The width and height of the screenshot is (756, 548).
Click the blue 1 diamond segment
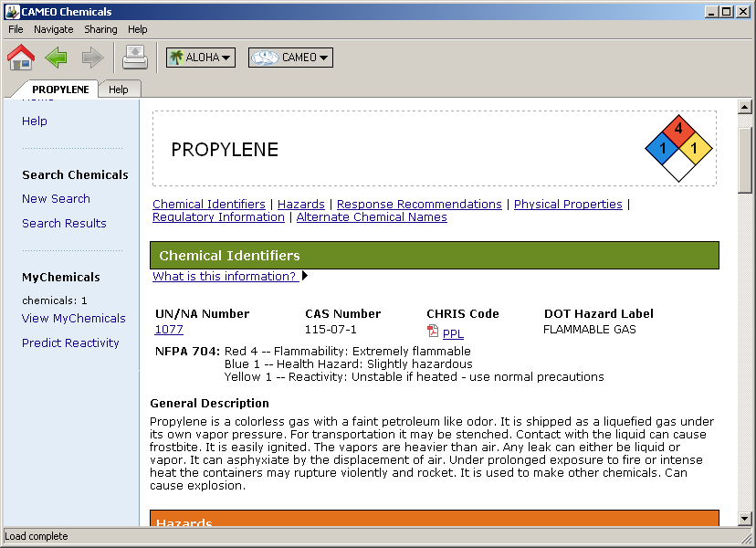tap(662, 148)
